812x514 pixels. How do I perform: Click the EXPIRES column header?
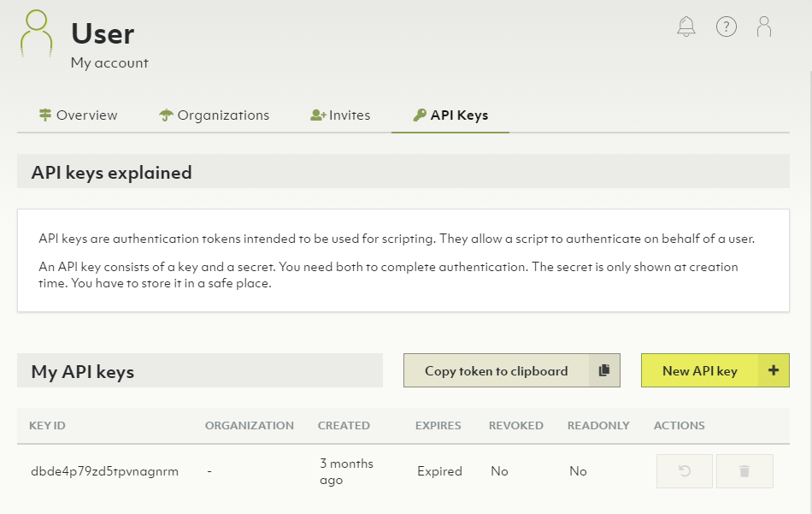(438, 425)
